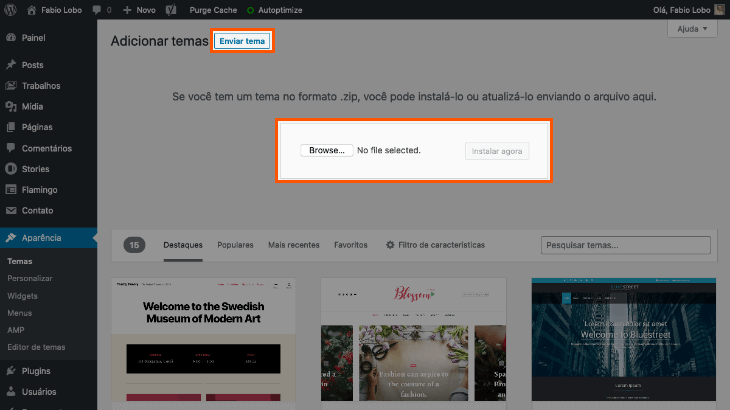This screenshot has width=730, height=410.
Task: Switch to the Favoritos tab
Action: [x=351, y=245]
